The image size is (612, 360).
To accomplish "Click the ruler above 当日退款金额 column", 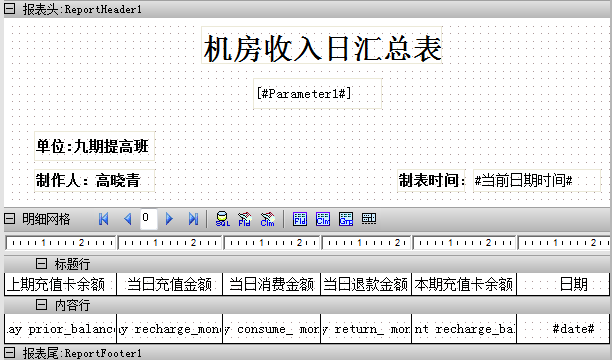I will pos(366,242).
